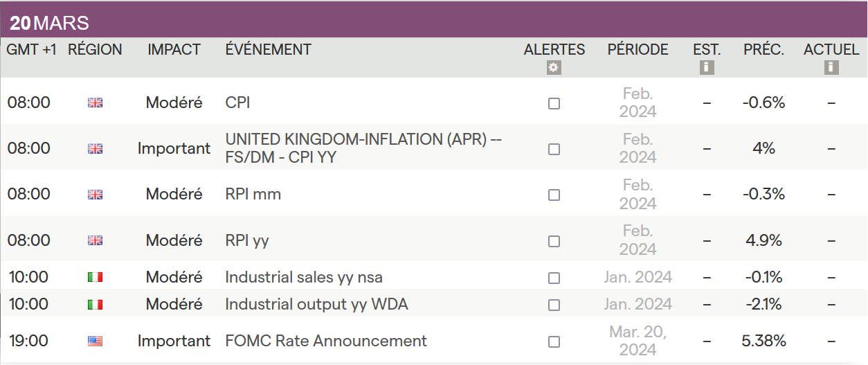
Task: Click the alerts settings gear icon
Action: click(554, 67)
